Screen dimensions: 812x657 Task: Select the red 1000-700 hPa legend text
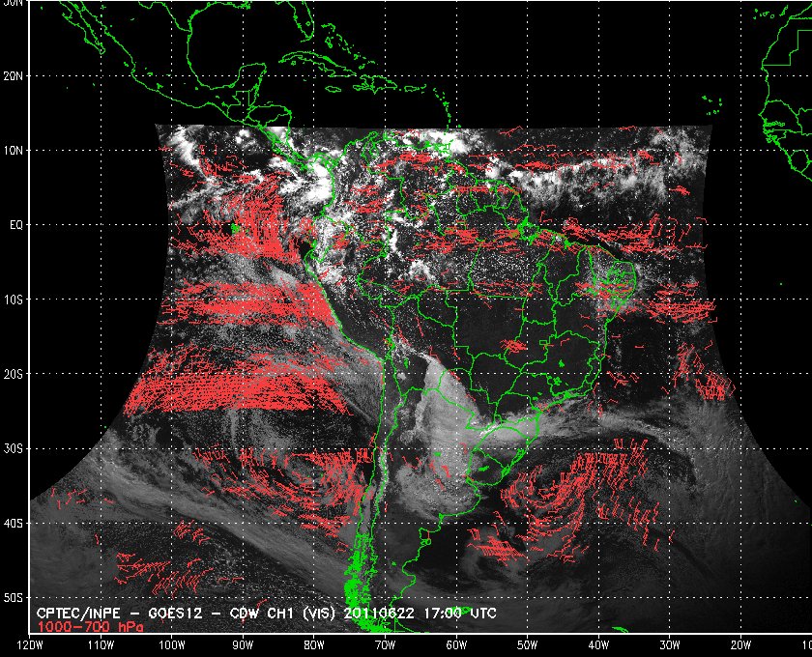point(90,626)
